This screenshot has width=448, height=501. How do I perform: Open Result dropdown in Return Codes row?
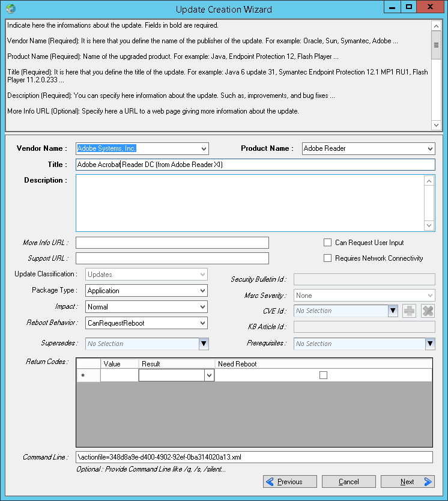pos(209,375)
